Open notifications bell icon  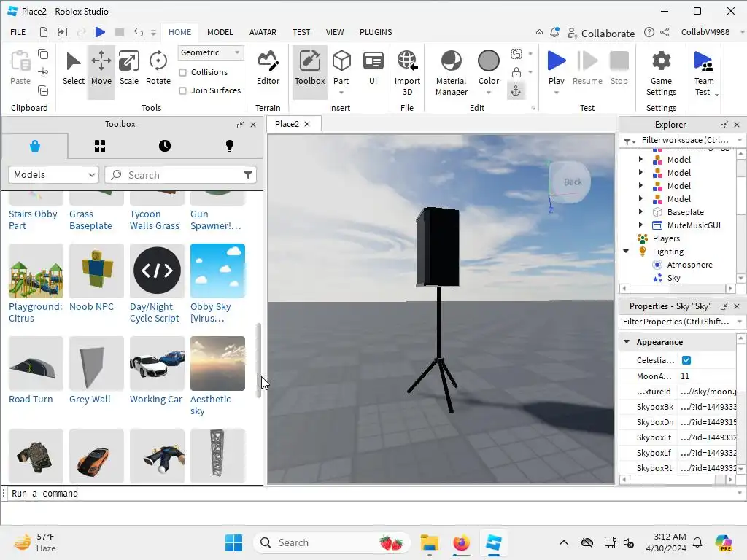pyautogui.click(x=554, y=32)
